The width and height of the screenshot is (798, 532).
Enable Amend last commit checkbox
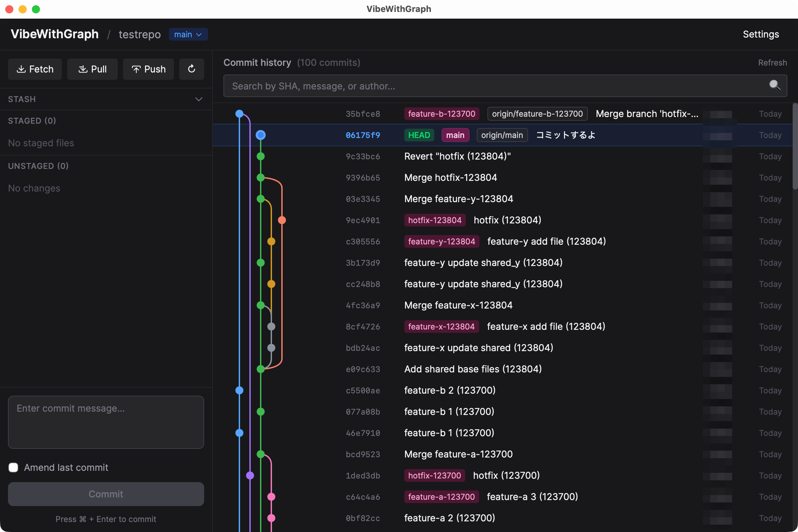point(13,467)
